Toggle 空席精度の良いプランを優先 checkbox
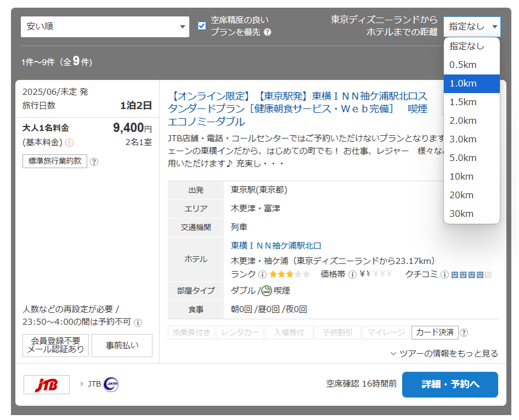 (x=202, y=26)
